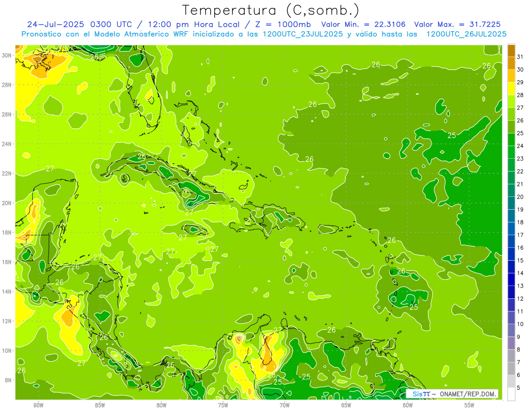
Task: Click the color scale value '11'
Action: click(520, 311)
